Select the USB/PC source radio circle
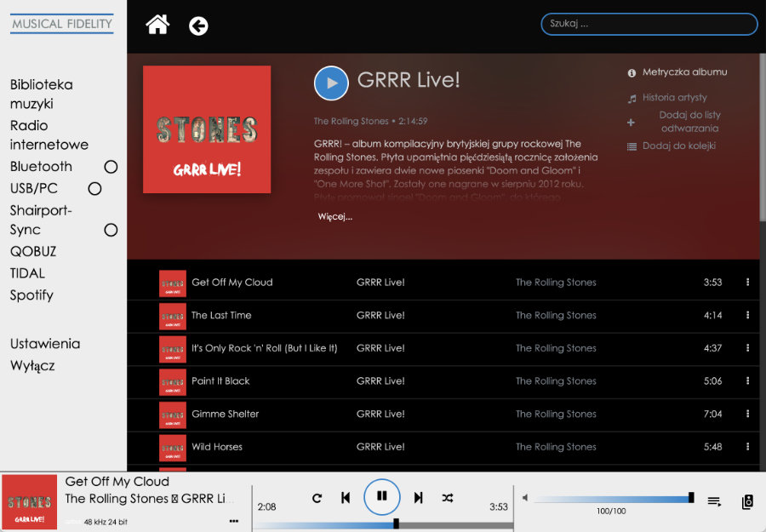 [94, 189]
